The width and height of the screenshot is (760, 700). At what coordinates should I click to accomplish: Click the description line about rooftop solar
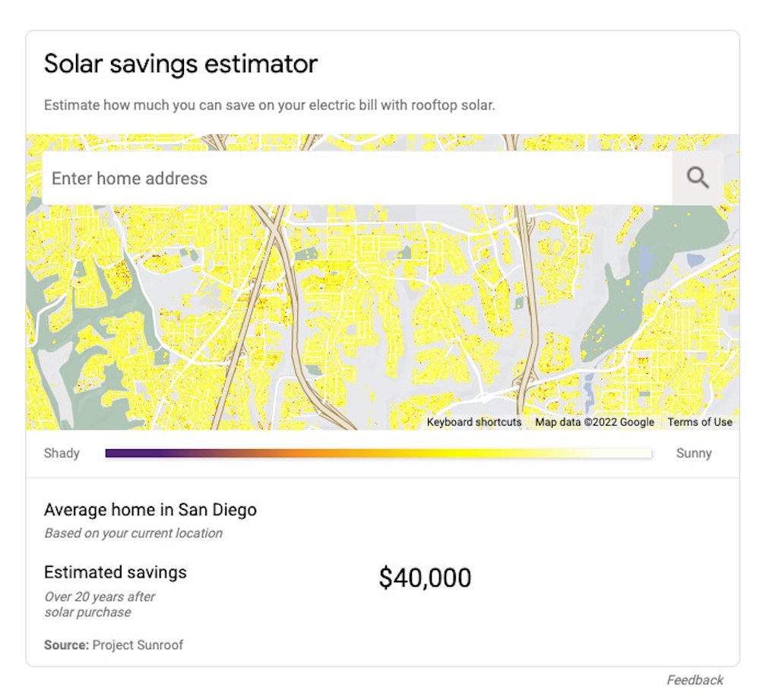(x=269, y=105)
